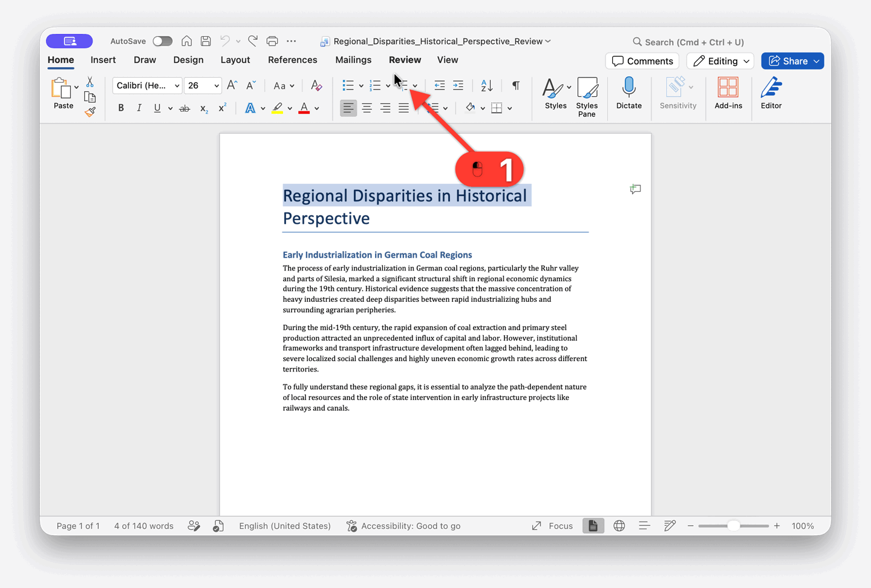Justify the text
This screenshot has width=871, height=588.
403,108
